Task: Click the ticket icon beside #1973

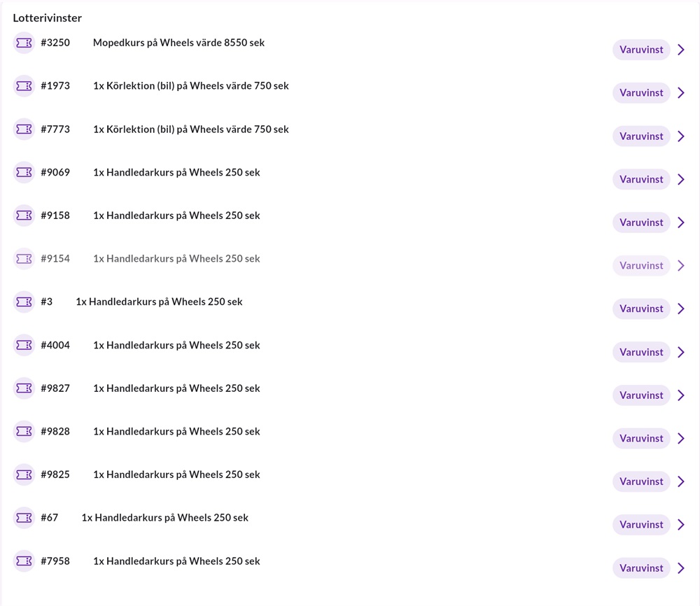Action: (24, 86)
